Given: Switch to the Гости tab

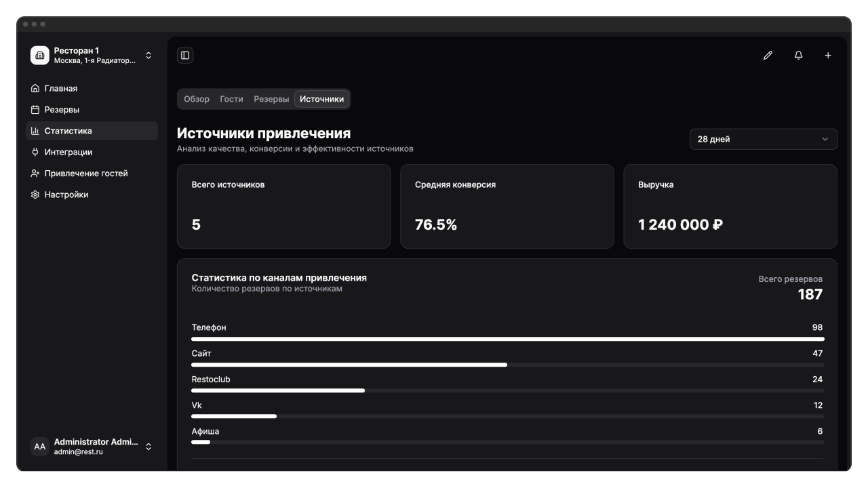Looking at the screenshot, I should (231, 99).
